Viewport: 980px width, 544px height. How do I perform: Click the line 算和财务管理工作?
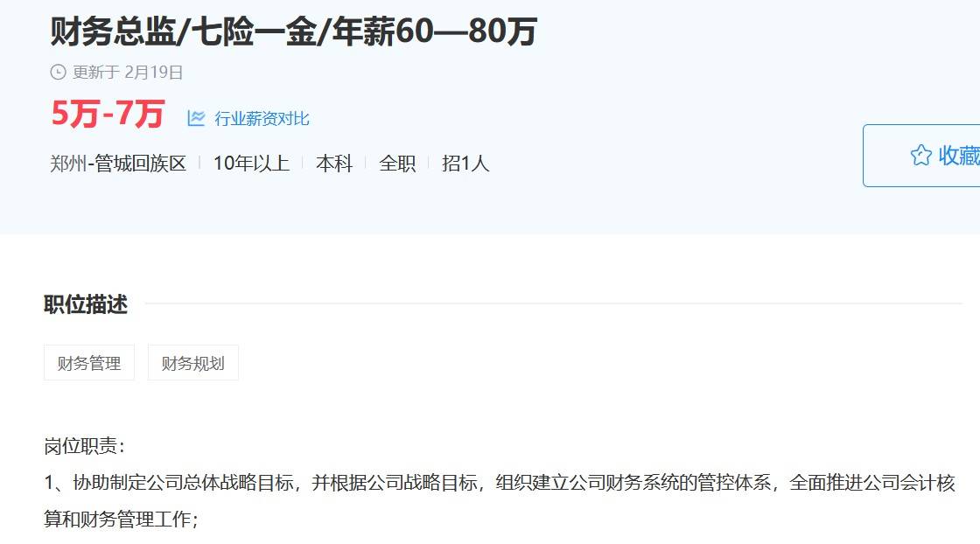(121, 519)
